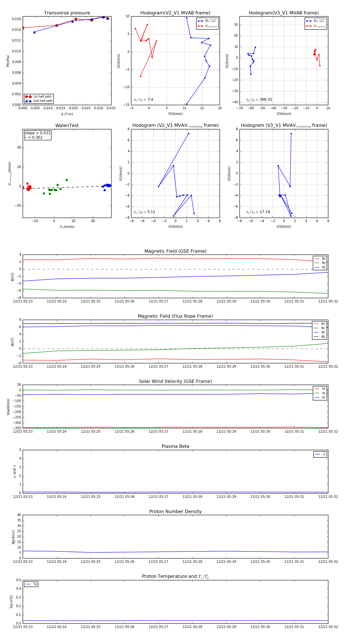
Task: Click the eigenvalue ratio value '5.11'
Action: coord(151,212)
